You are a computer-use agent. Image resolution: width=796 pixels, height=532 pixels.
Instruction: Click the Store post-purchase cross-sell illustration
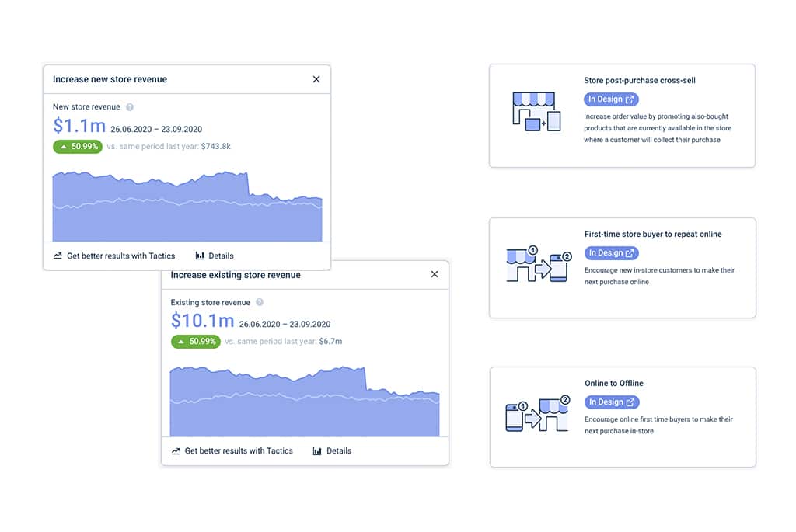(536, 112)
